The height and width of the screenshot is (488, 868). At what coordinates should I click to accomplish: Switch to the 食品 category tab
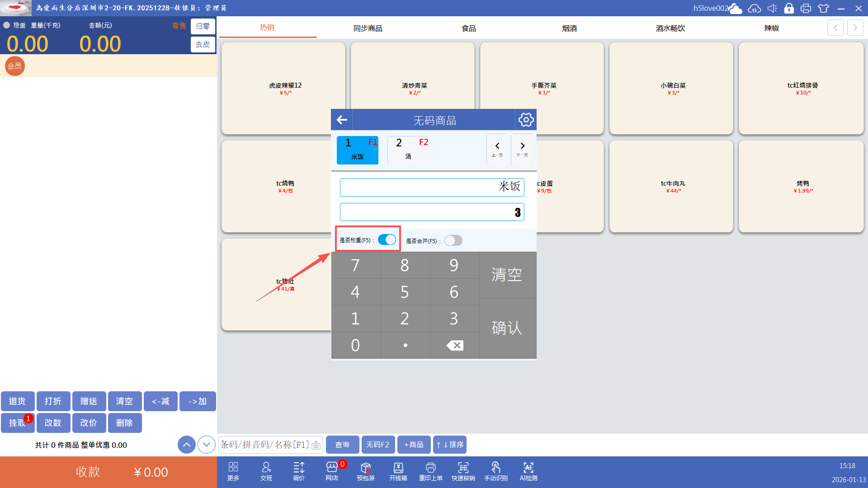pos(468,28)
